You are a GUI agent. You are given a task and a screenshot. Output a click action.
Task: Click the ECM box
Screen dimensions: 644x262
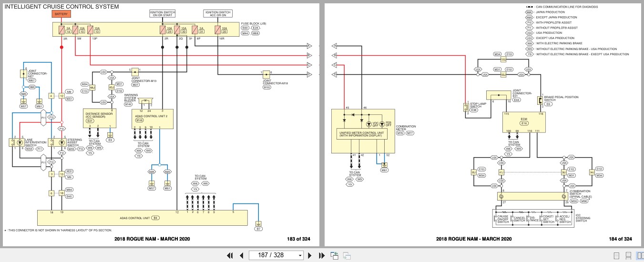coord(523,122)
